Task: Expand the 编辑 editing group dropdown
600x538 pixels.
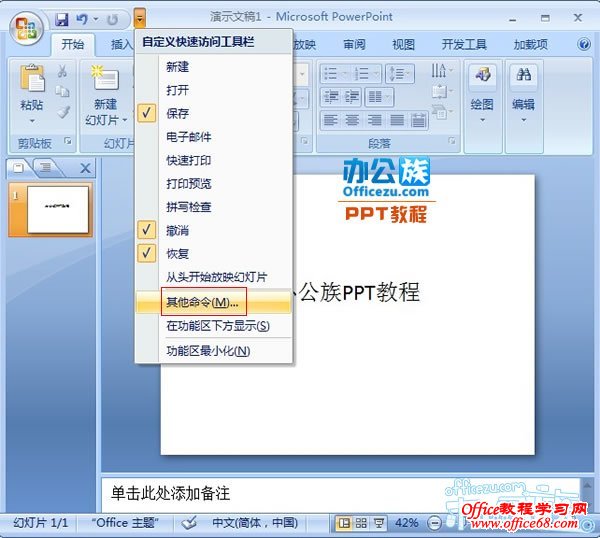Action: point(524,121)
